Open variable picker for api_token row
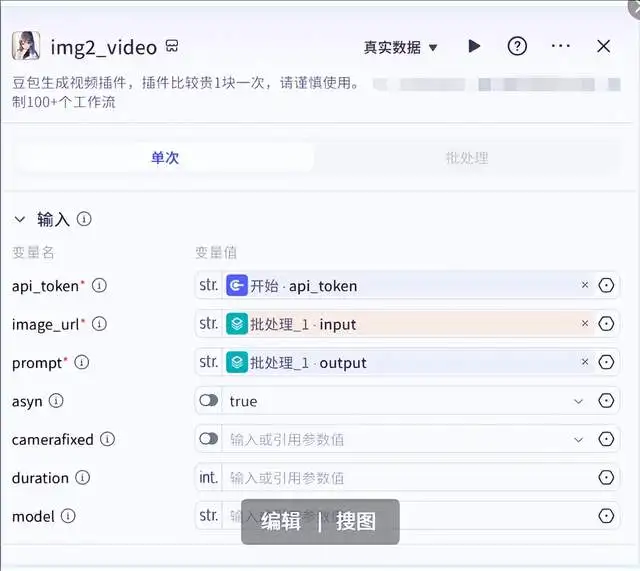Screen dimensions: 640x571 (x=606, y=285)
